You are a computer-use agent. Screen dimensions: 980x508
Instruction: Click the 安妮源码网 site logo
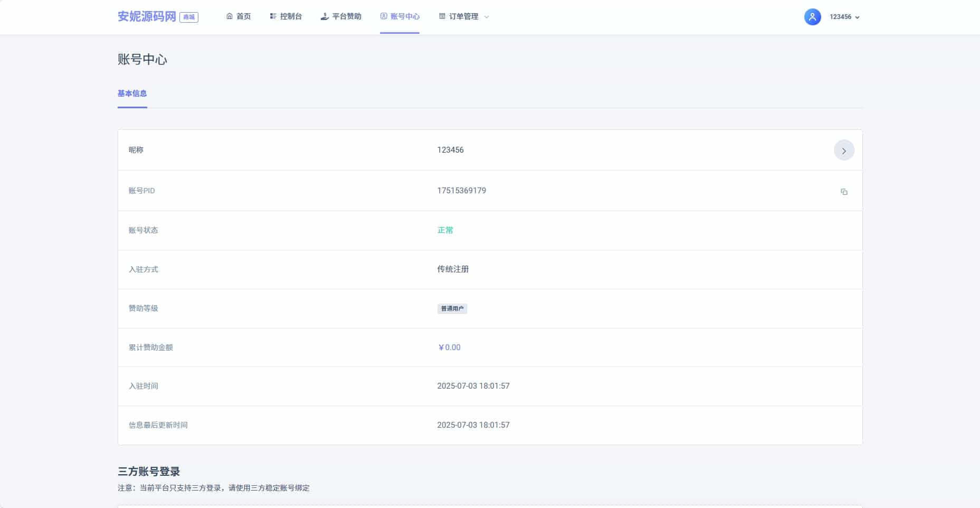pyautogui.click(x=147, y=16)
